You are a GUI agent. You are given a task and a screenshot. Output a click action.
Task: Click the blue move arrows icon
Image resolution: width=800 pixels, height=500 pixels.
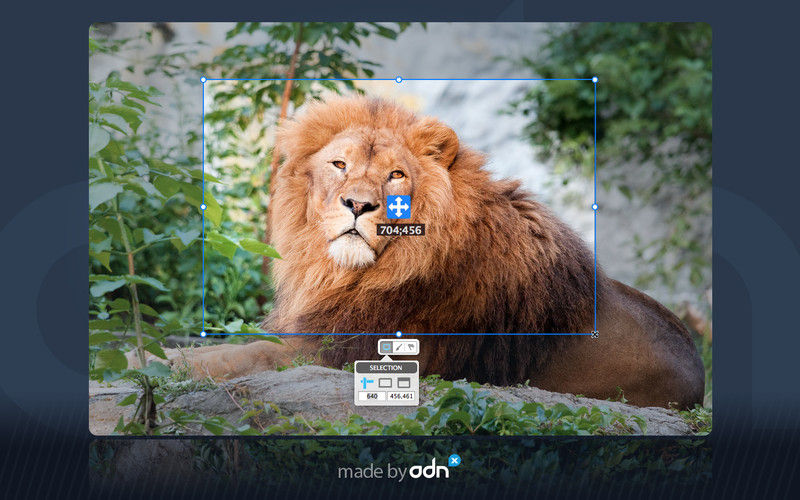(x=398, y=207)
